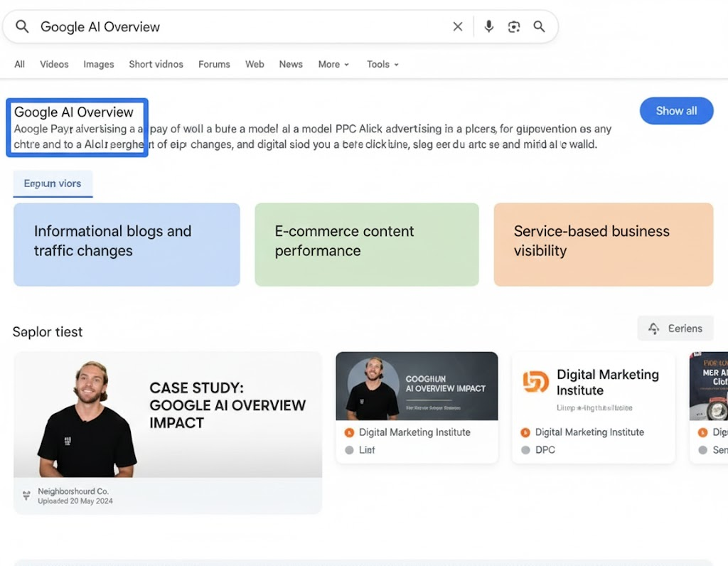The width and height of the screenshot is (728, 566).
Task: Start voice search with microphone icon
Action: pos(489,27)
